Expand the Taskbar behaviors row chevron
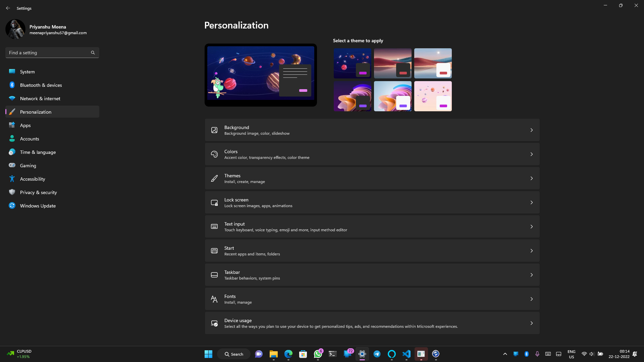This screenshot has width=644, height=362. [532, 275]
